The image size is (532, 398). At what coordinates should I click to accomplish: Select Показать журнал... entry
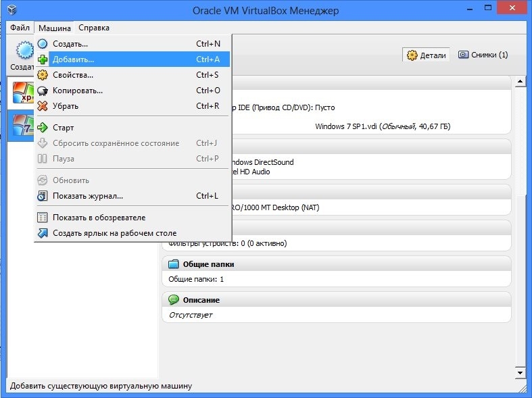pyautogui.click(x=133, y=196)
